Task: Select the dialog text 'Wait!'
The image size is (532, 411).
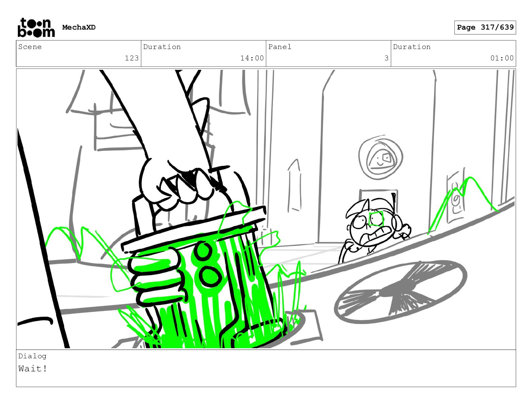Action: tap(33, 369)
